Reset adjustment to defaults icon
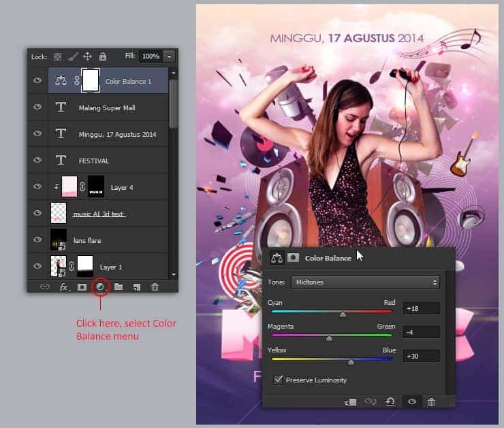This screenshot has width=504, height=428. click(390, 401)
